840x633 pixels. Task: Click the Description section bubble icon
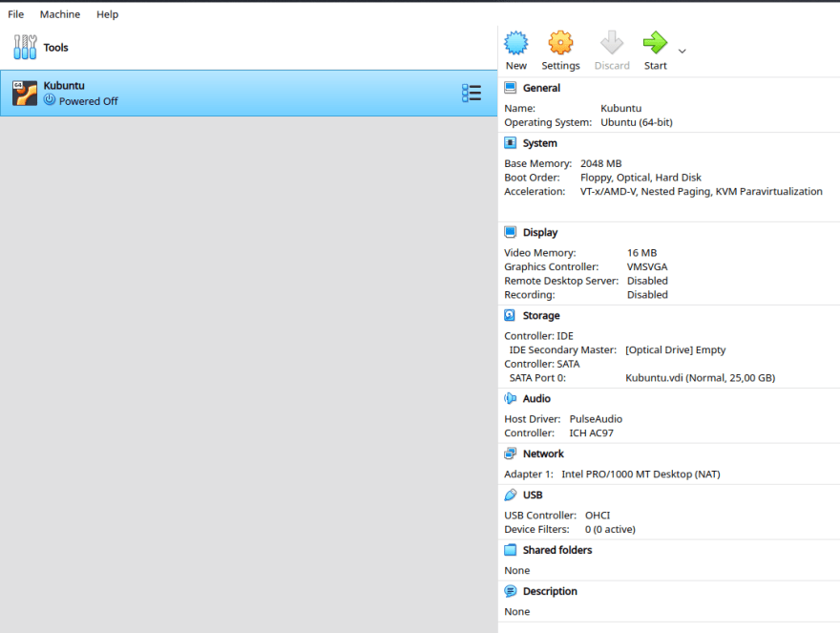point(511,591)
